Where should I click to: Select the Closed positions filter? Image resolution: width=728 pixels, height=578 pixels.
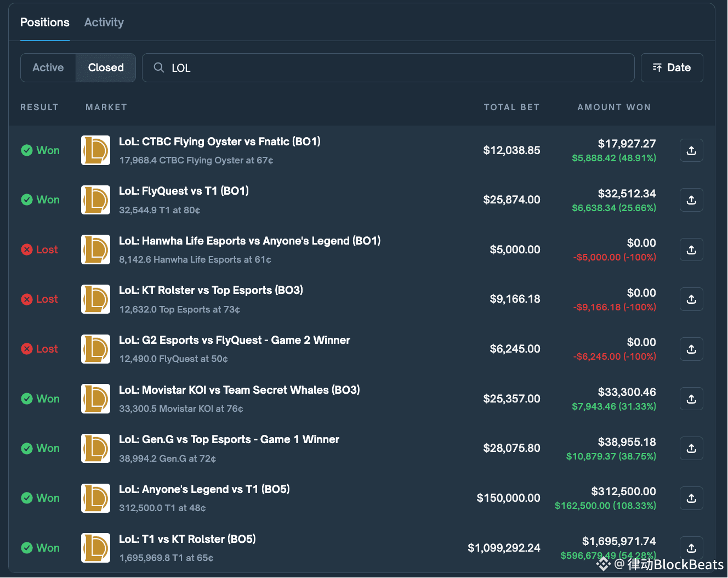pos(106,67)
